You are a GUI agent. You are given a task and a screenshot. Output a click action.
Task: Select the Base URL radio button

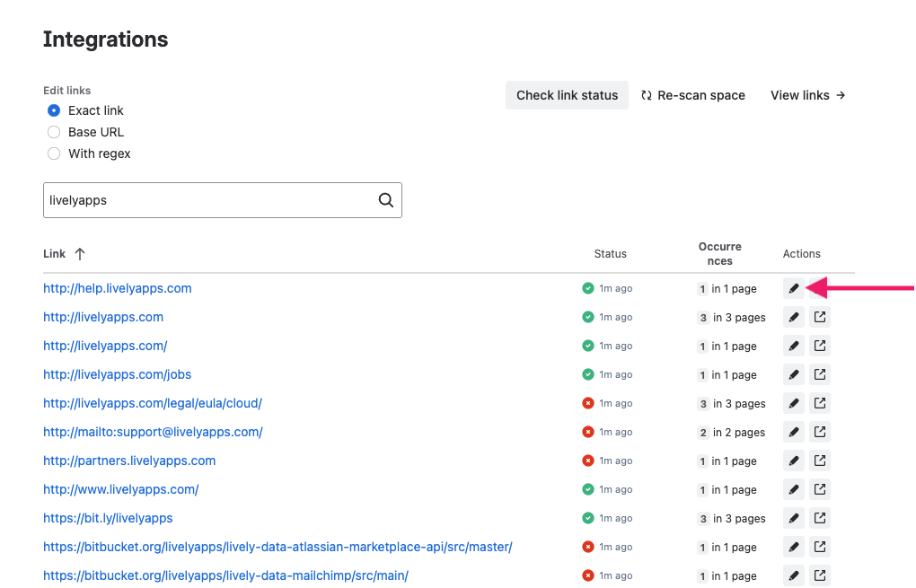pyautogui.click(x=53, y=132)
